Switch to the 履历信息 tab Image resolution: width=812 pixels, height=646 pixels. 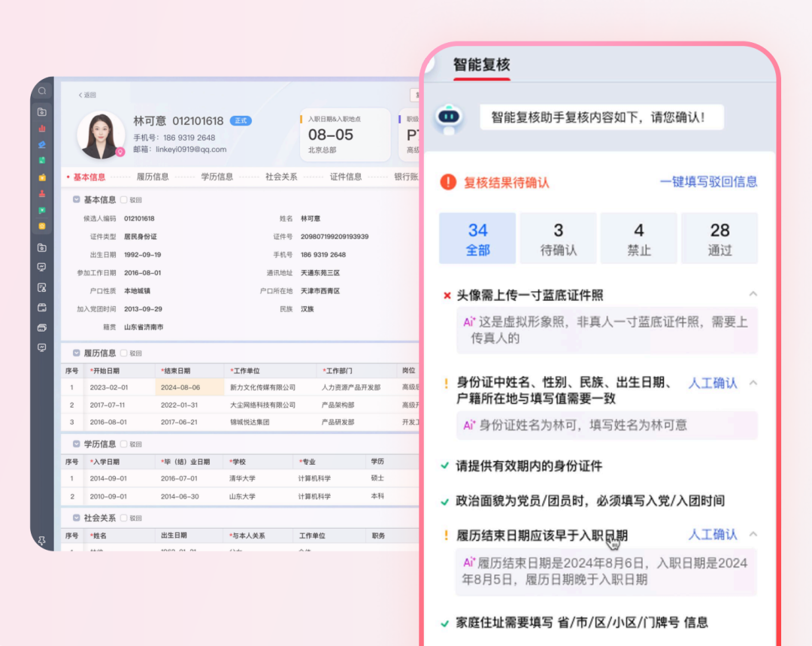[153, 177]
